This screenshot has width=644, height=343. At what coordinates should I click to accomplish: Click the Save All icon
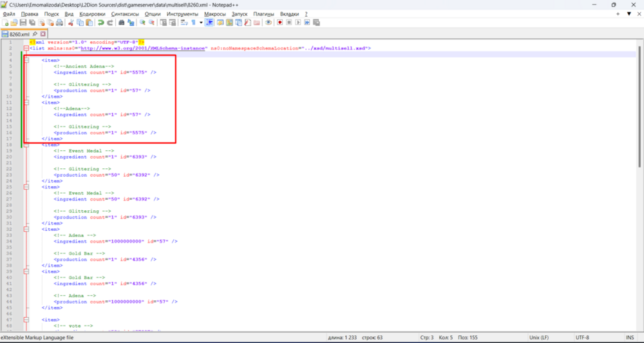coord(32,23)
